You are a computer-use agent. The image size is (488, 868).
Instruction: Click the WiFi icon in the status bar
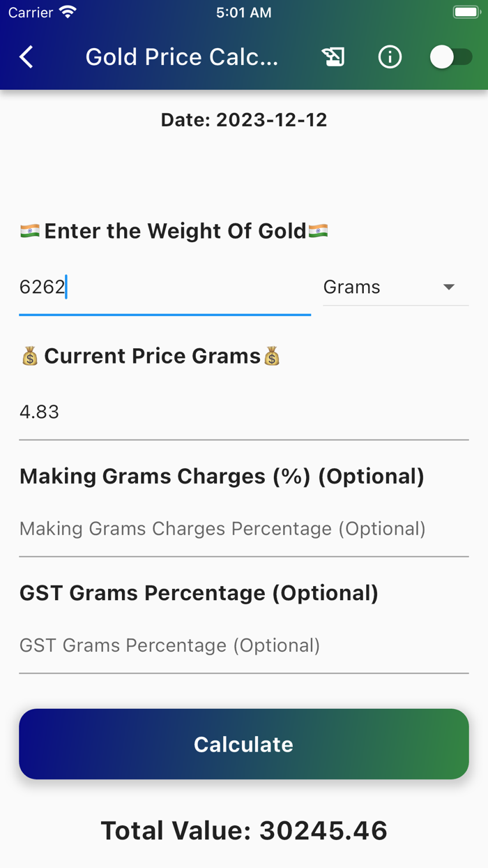tap(67, 11)
